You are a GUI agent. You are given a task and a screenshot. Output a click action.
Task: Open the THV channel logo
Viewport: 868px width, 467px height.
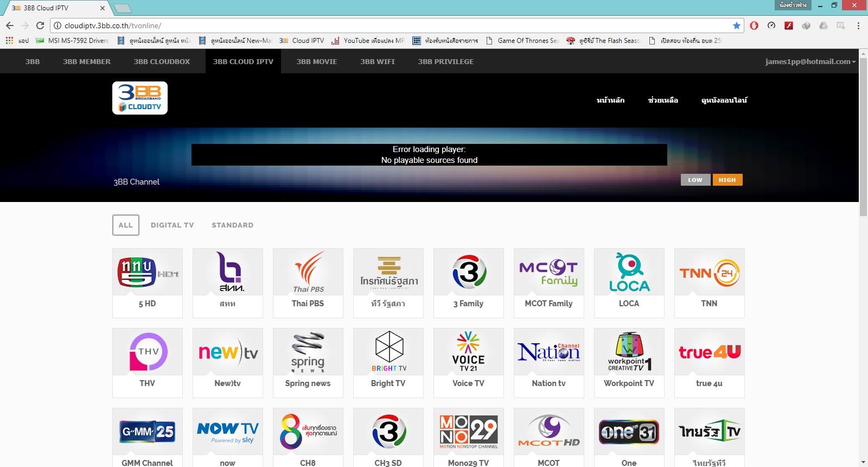click(x=148, y=352)
